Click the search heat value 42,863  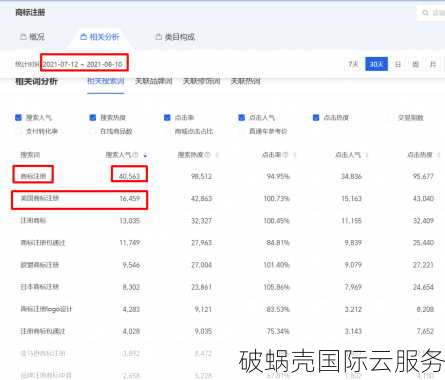(201, 198)
